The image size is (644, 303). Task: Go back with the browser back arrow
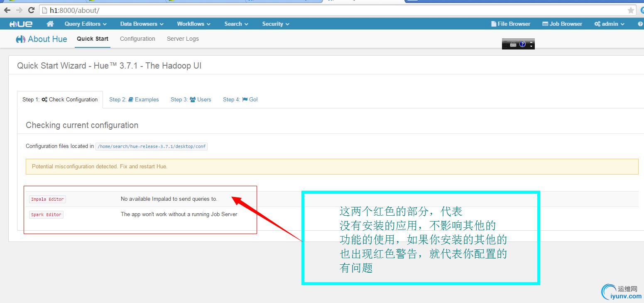coord(7,10)
